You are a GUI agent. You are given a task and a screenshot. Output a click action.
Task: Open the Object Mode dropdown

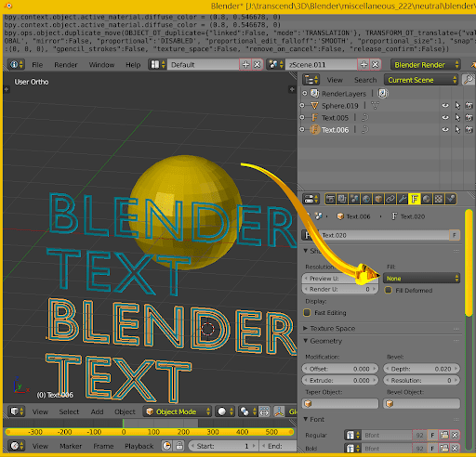(x=178, y=411)
